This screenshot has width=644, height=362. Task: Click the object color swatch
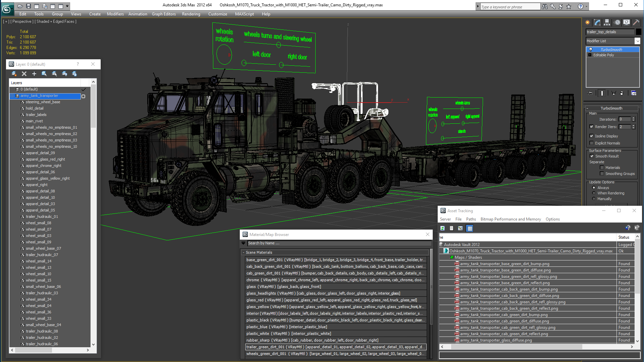[639, 32]
